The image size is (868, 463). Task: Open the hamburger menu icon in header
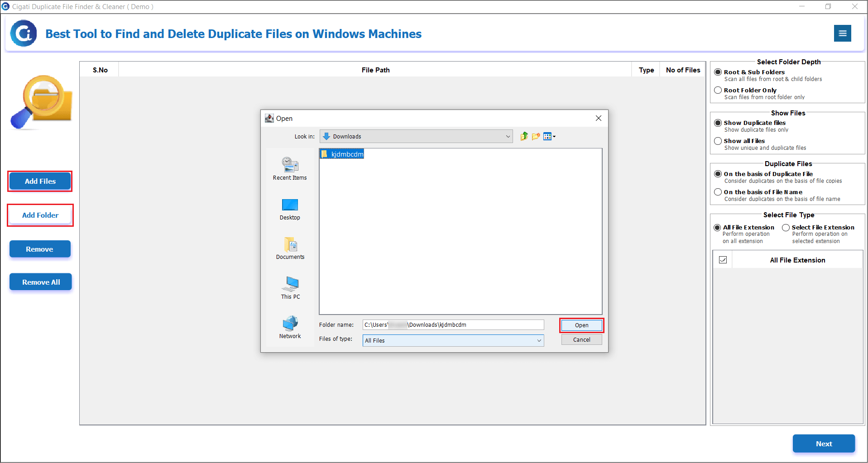842,33
